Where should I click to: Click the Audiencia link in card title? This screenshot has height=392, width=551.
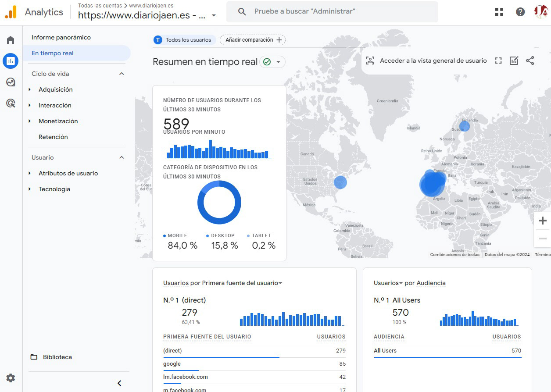[x=431, y=283]
